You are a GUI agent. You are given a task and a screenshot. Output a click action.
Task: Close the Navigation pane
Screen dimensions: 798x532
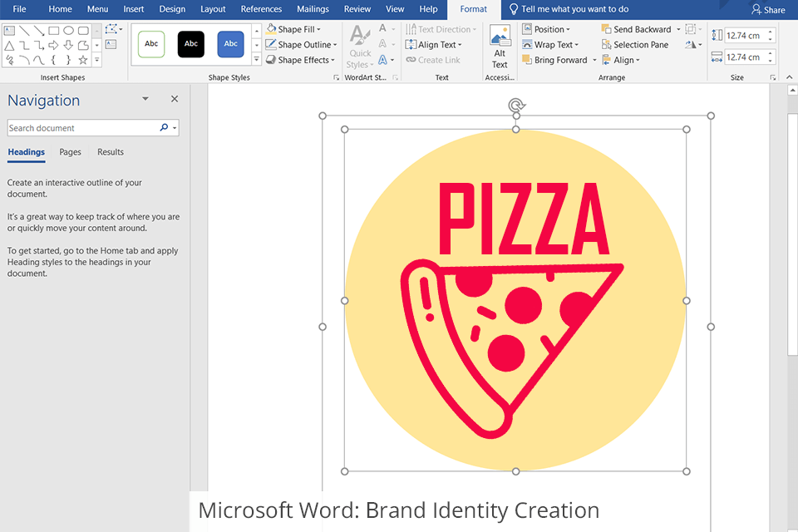tap(175, 99)
